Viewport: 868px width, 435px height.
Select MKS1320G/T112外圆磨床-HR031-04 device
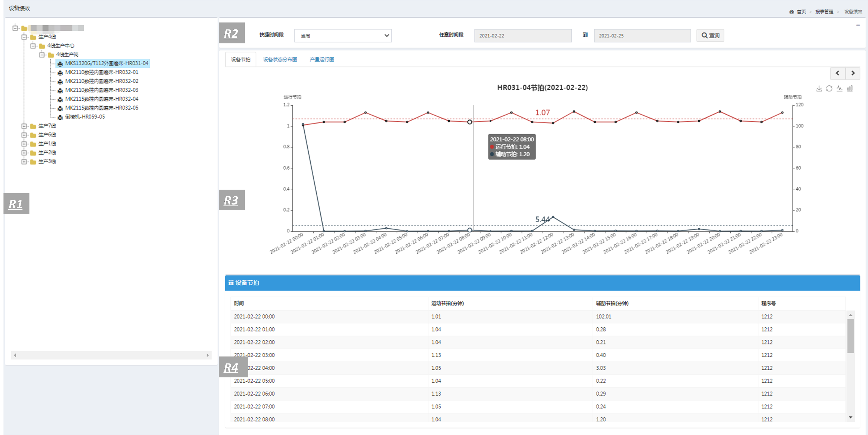tap(103, 63)
